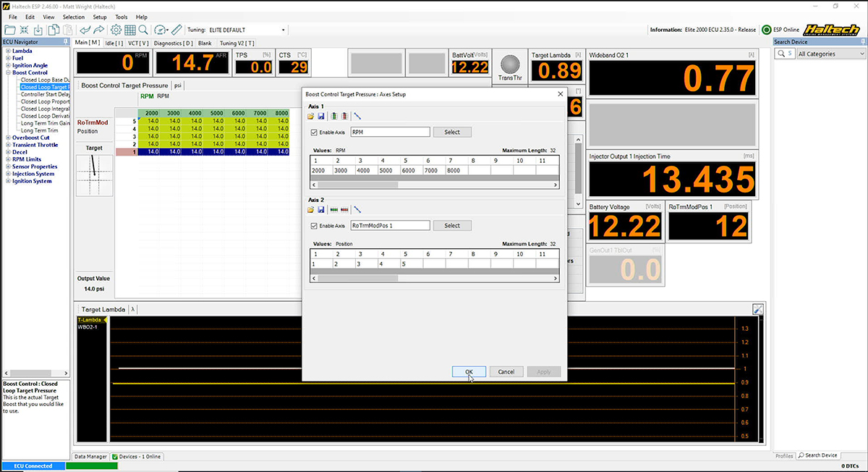868x472 pixels.
Task: Click the ECU Navigator pin icon
Action: [x=66, y=42]
